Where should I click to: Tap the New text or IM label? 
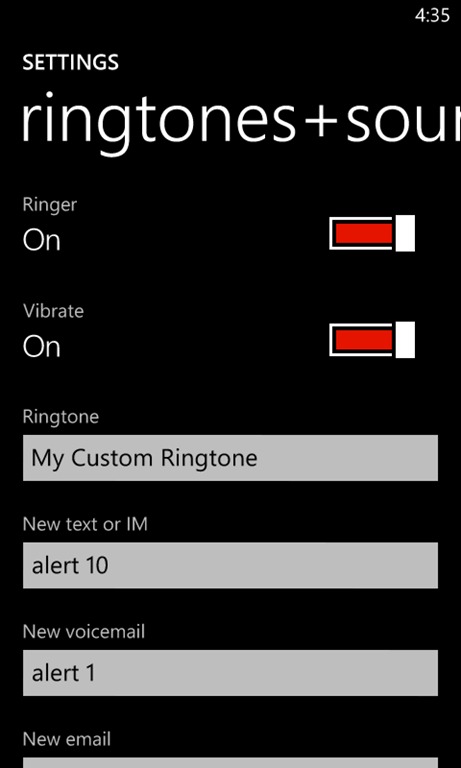click(x=85, y=525)
